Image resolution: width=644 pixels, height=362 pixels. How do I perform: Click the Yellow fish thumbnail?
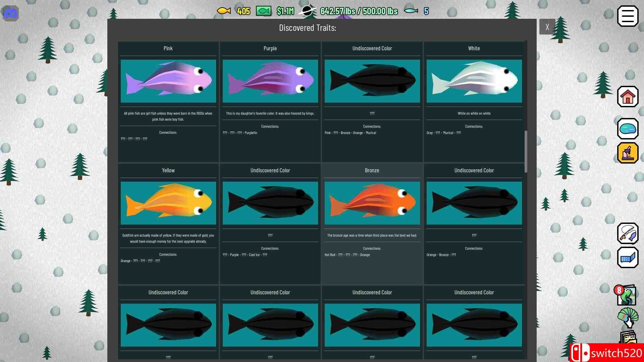tap(168, 203)
